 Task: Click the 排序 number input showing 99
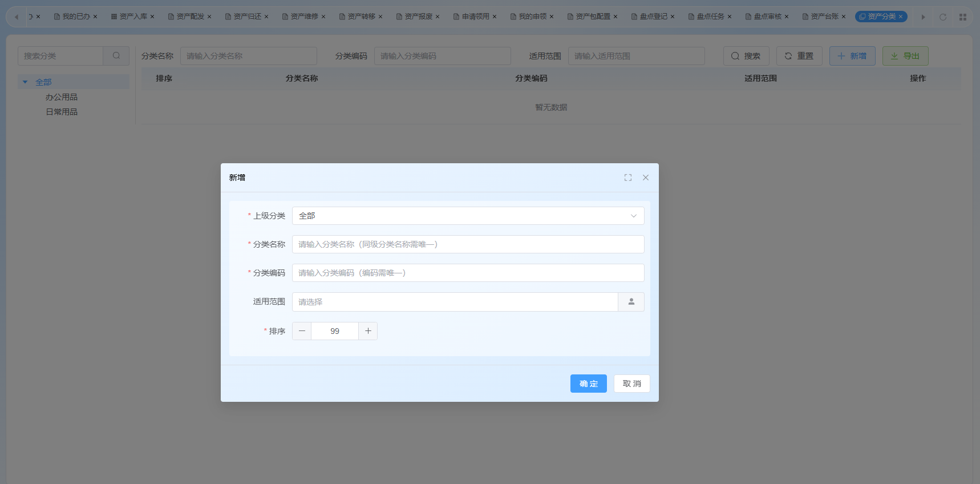tap(335, 331)
